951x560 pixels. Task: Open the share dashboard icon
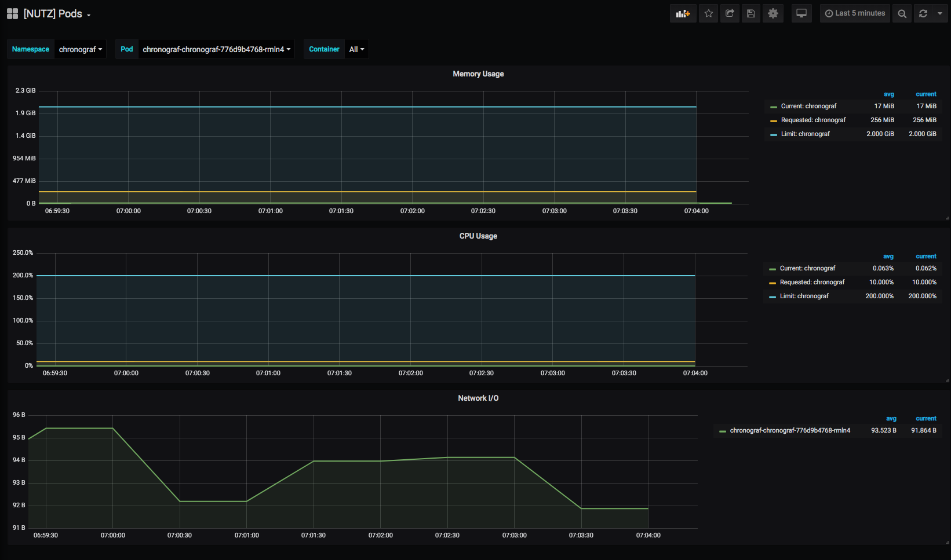730,13
